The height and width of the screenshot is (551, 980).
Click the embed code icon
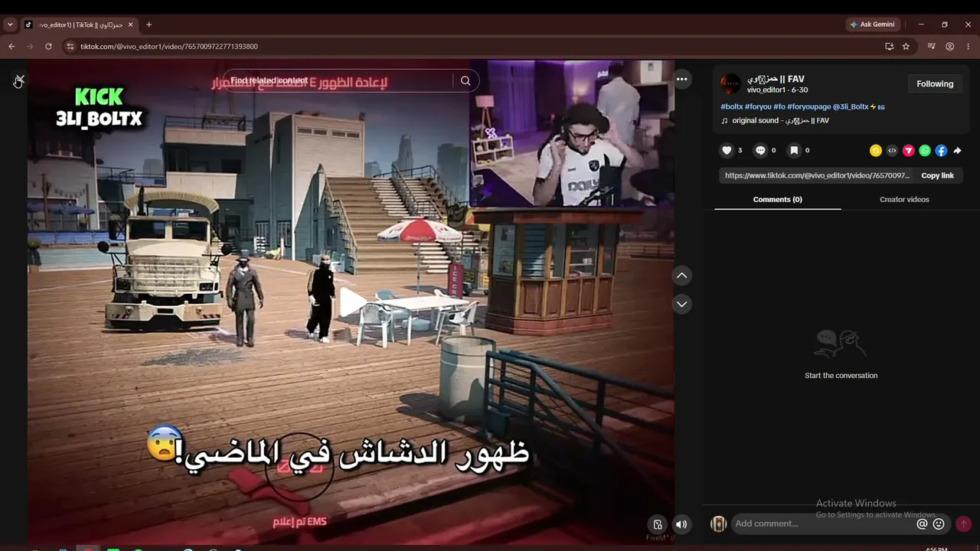[x=892, y=151]
